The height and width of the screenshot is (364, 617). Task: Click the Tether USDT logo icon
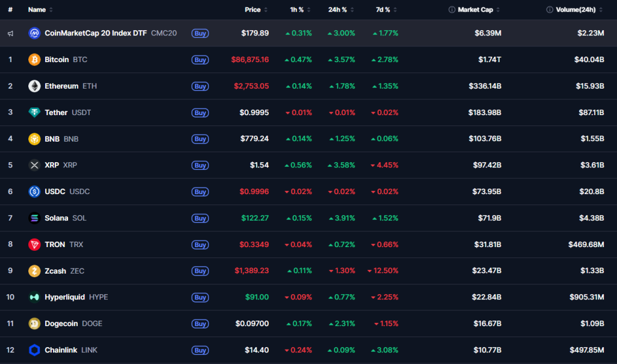click(34, 113)
